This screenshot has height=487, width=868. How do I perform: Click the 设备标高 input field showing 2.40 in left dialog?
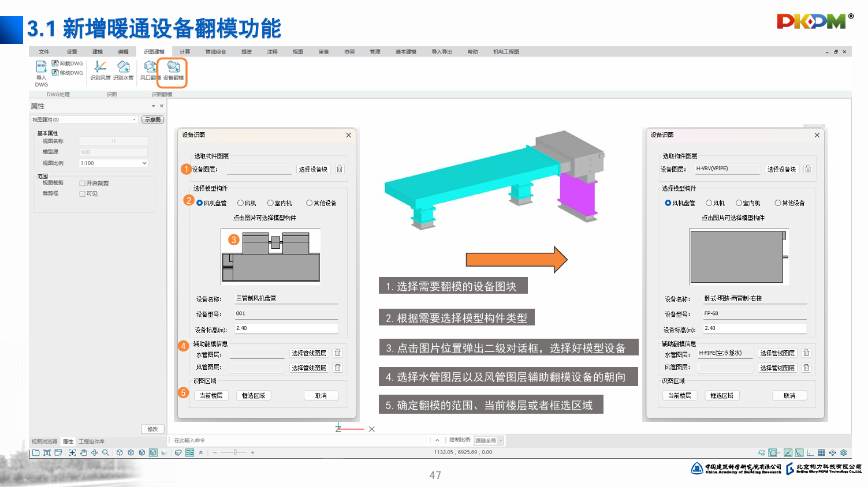tap(285, 328)
